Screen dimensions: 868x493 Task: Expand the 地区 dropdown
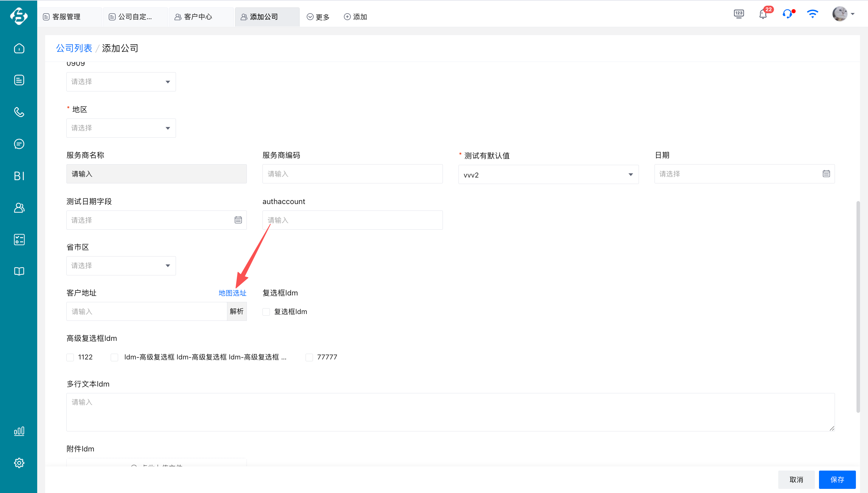click(121, 128)
